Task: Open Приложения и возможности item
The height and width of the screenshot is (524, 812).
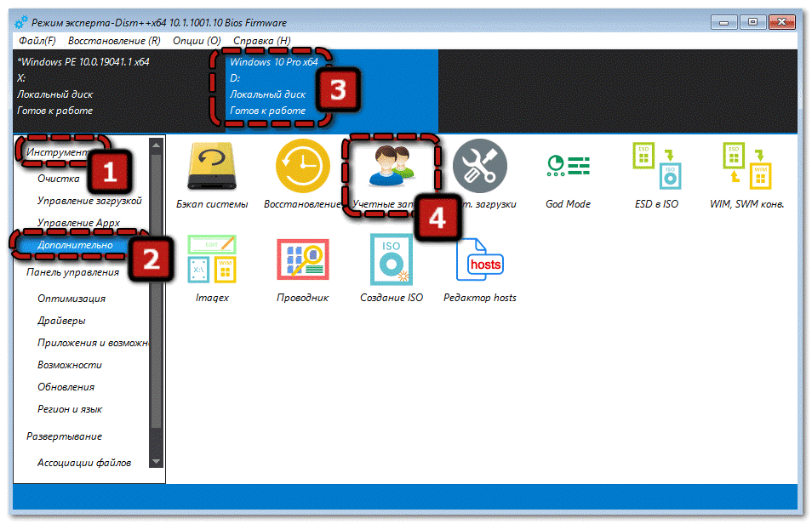Action: (x=93, y=343)
